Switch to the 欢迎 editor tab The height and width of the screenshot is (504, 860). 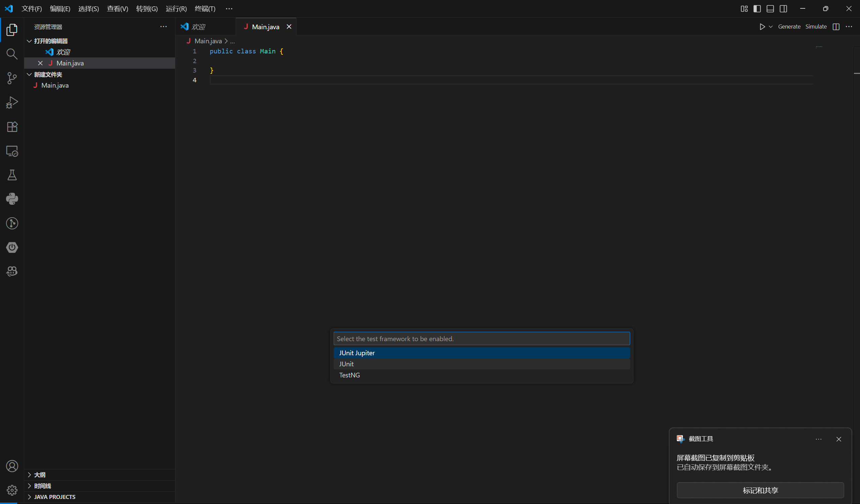pos(198,27)
